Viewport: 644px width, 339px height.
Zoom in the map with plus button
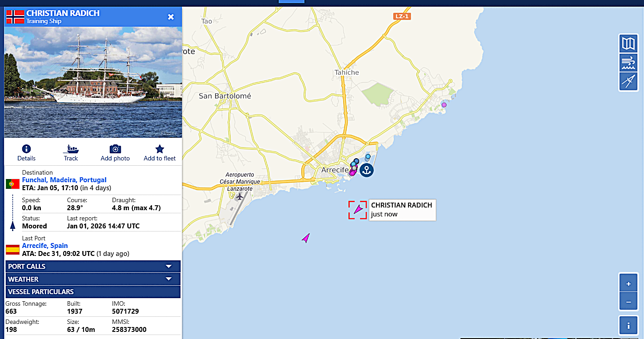coord(628,283)
